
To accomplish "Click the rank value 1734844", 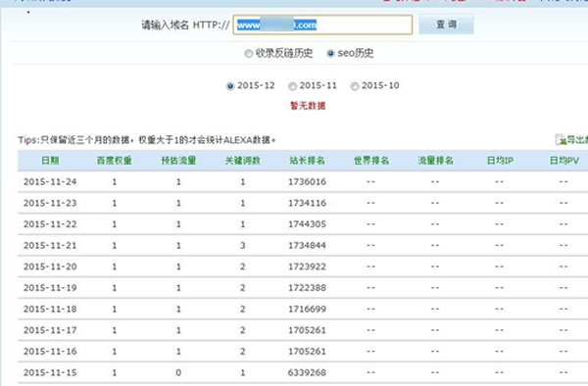I will [307, 246].
